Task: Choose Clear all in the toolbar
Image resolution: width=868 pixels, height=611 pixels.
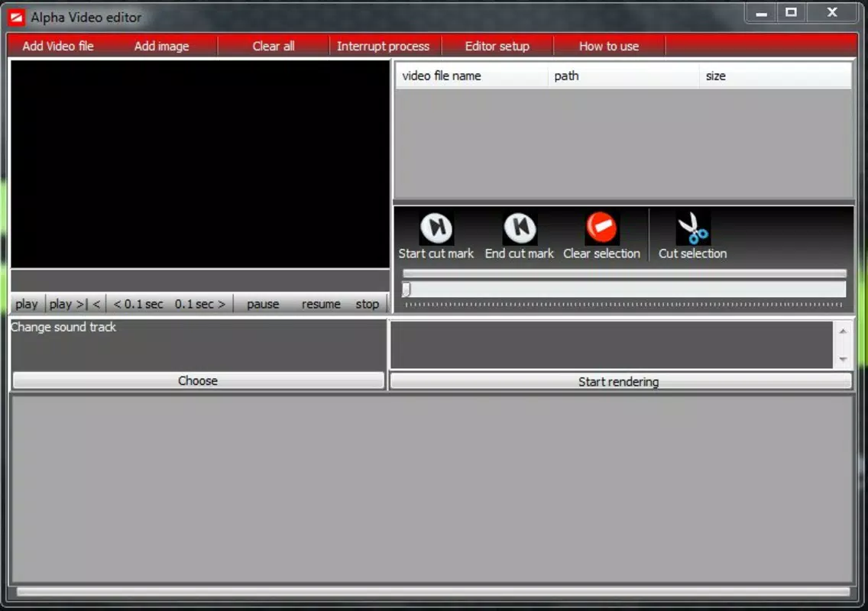Action: (x=274, y=46)
